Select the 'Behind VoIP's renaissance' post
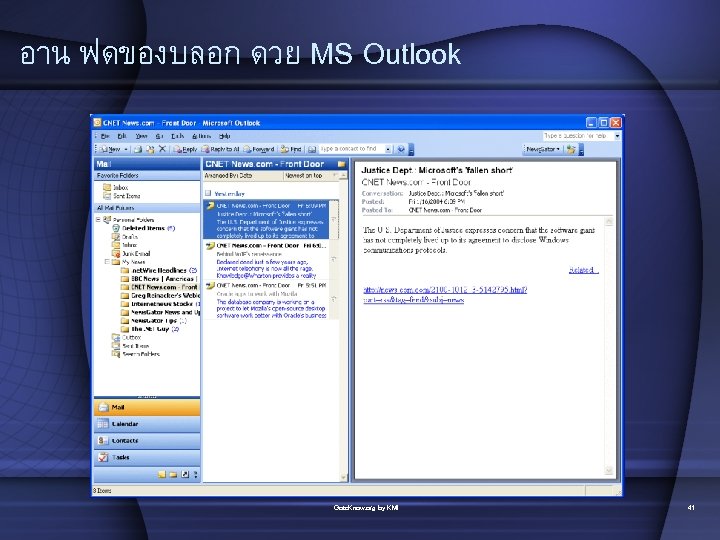This screenshot has height=540, width=720. 266,260
